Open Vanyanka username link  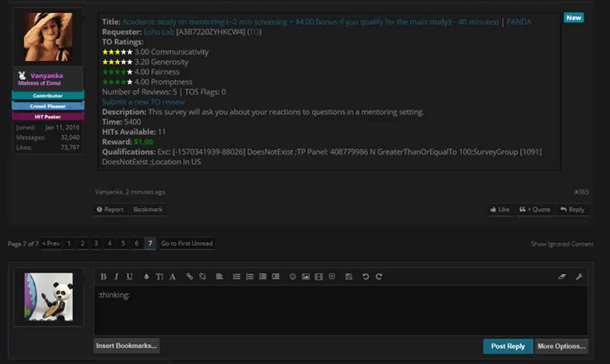[47, 75]
